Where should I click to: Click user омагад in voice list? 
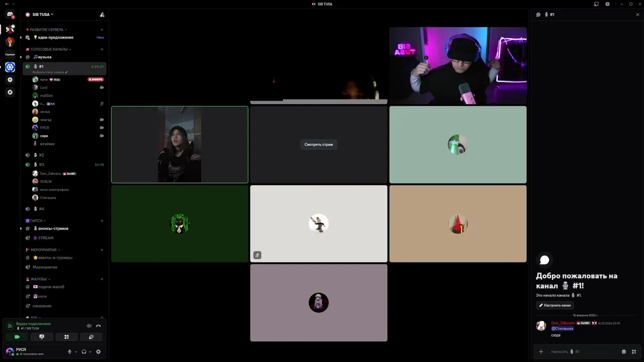[x=68, y=120]
